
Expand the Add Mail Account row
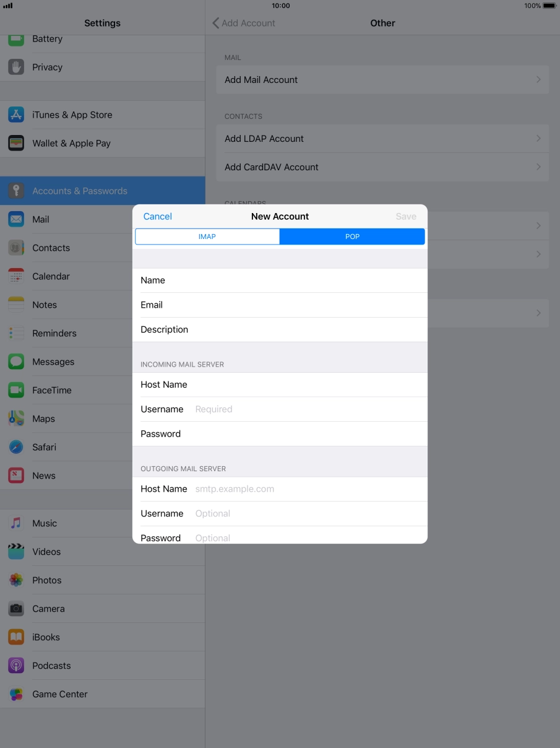382,79
